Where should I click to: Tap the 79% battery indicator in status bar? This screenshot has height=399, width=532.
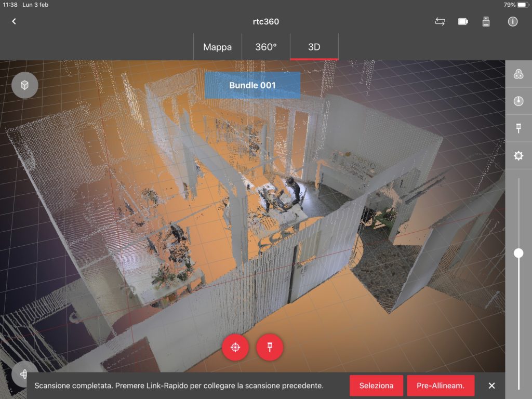point(516,5)
